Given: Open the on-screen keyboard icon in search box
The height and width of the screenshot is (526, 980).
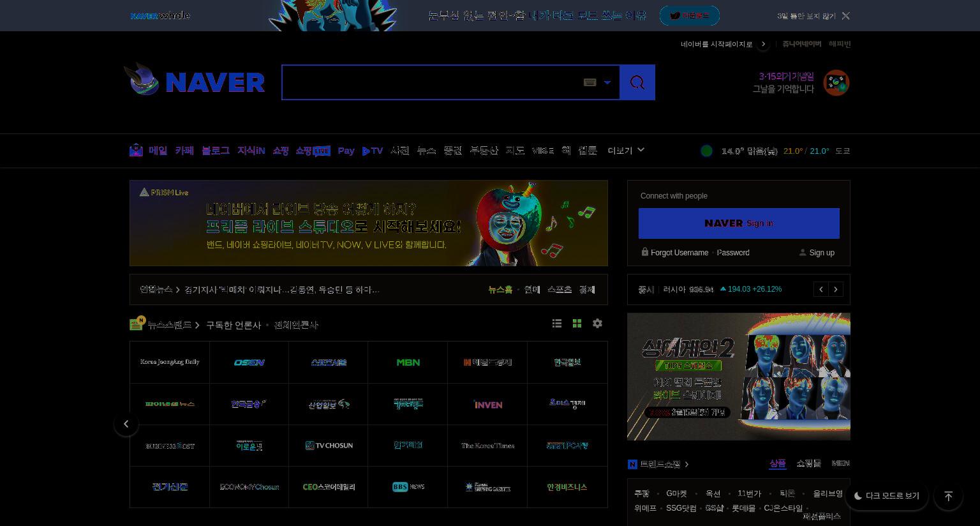Looking at the screenshot, I should click(x=590, y=82).
